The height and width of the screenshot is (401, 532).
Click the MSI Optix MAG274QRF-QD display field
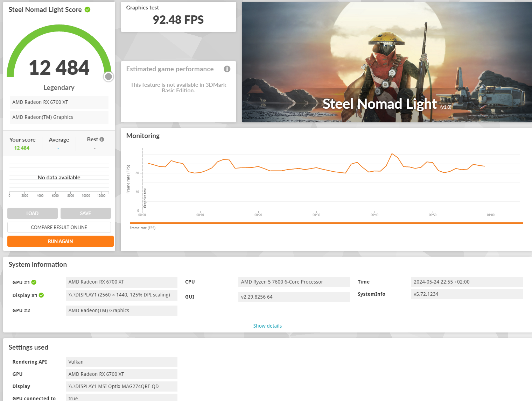coord(121,386)
